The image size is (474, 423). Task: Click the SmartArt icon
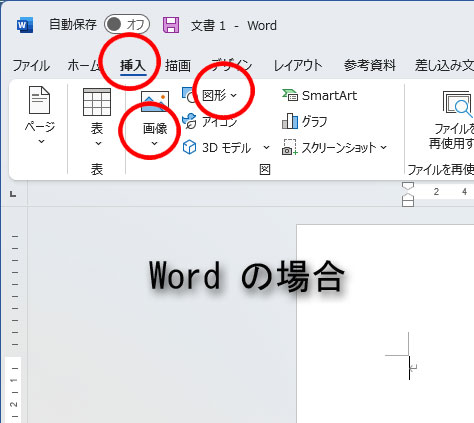pos(290,95)
